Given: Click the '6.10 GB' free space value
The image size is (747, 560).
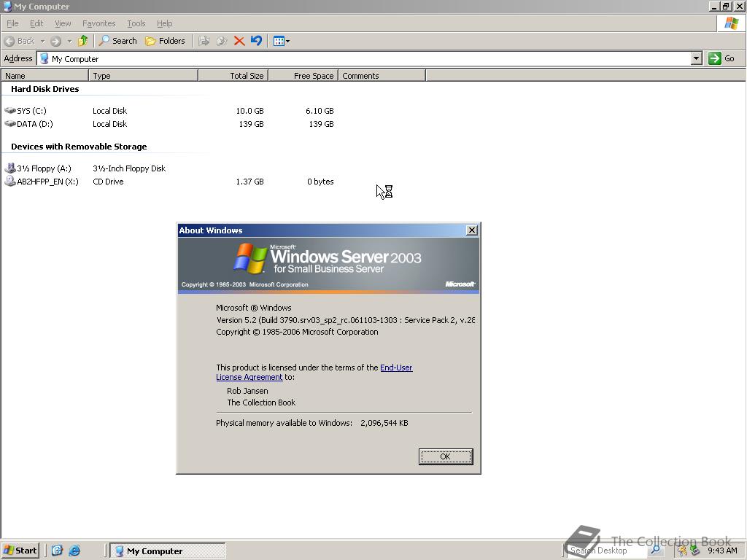Looking at the screenshot, I should [320, 111].
